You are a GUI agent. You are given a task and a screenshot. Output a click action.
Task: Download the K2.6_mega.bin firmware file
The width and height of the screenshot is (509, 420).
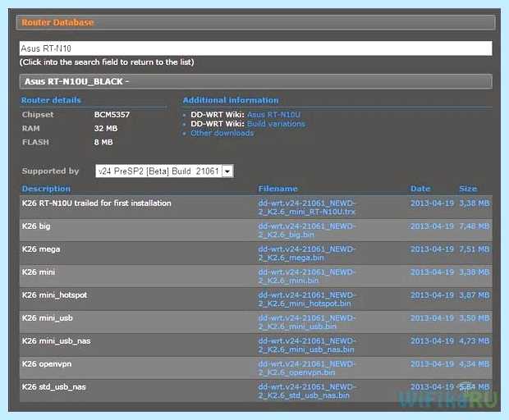(x=307, y=253)
